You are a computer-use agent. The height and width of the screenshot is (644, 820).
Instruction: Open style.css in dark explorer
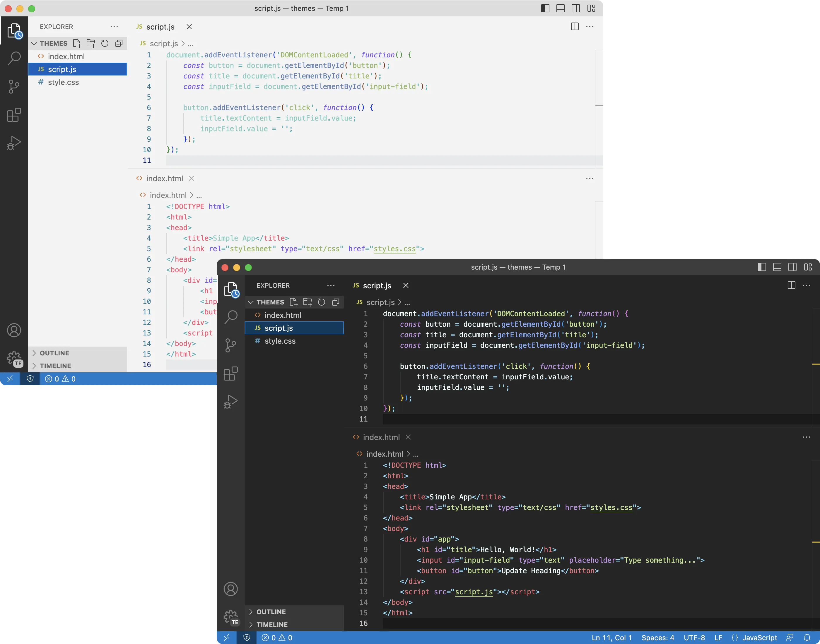point(279,341)
